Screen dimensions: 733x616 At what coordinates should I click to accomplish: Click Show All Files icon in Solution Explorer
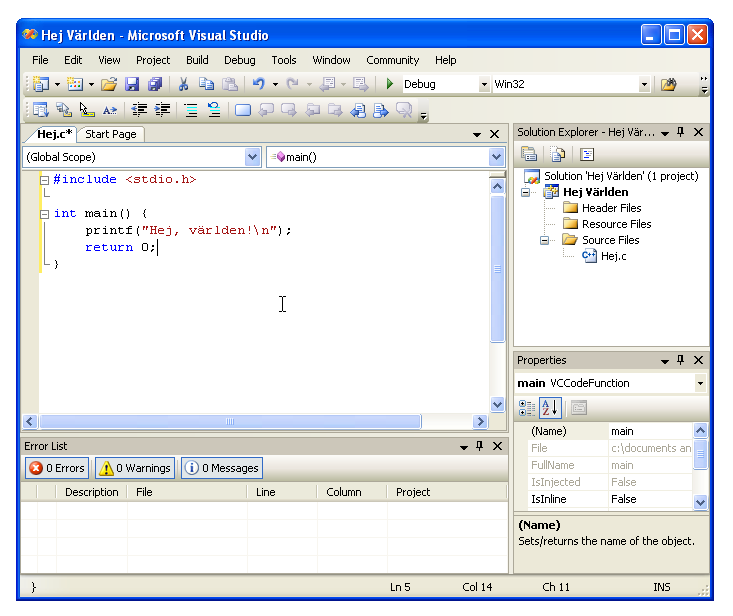557,154
